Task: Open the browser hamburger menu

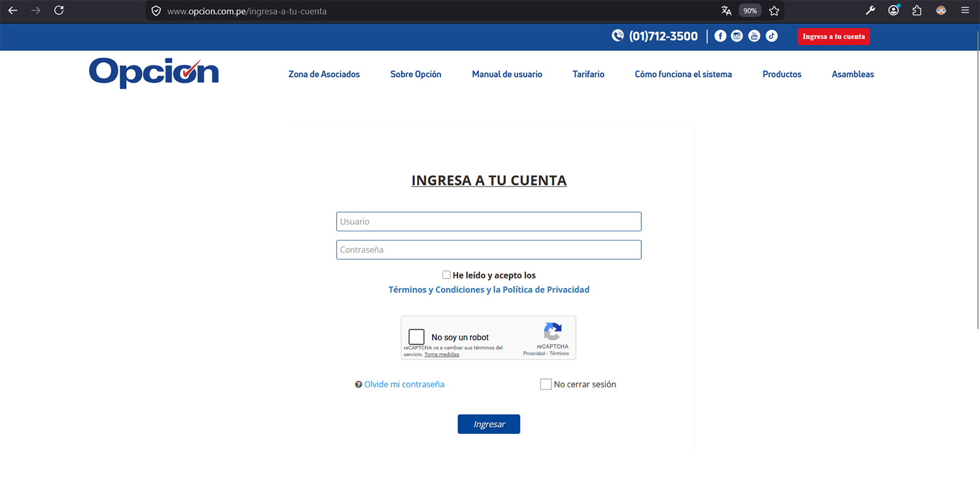Action: pyautogui.click(x=965, y=10)
